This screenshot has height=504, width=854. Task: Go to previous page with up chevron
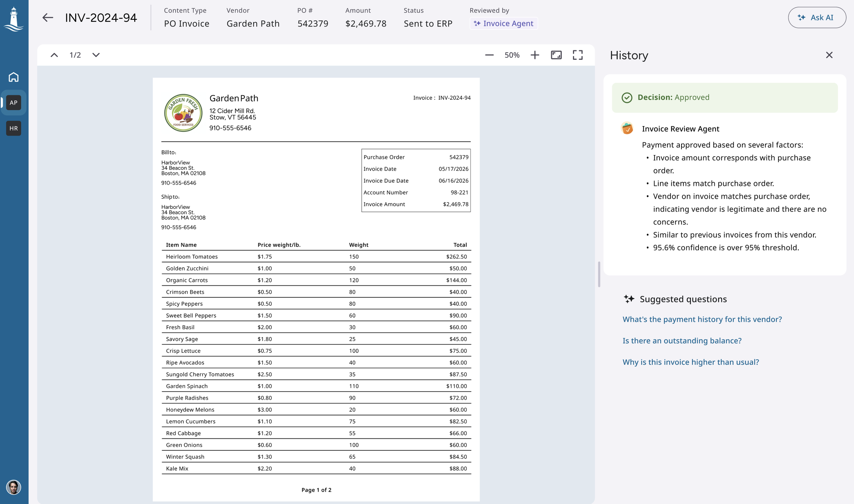coord(54,55)
